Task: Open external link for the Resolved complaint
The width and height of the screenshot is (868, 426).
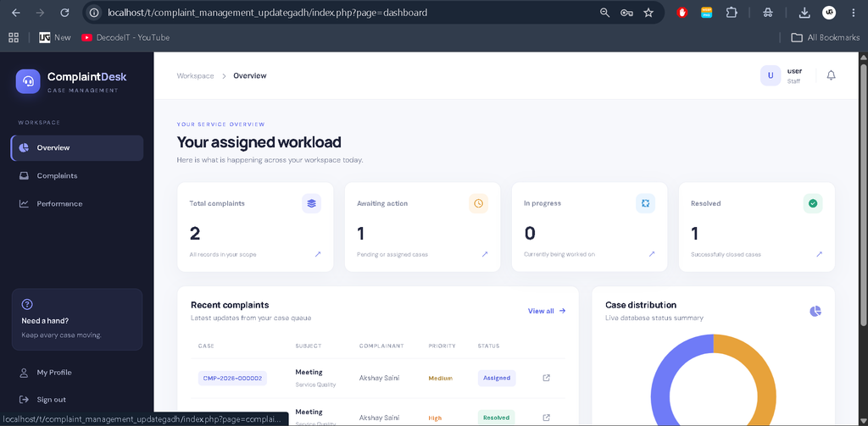Action: click(x=547, y=418)
